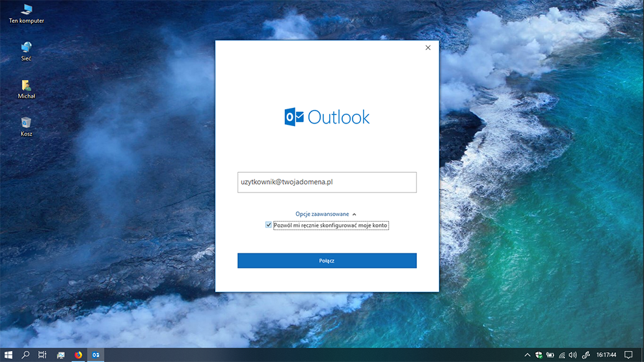Screen dimensions: 644x362
Task: Select the Kosz recycle bin icon
Action: pos(26,124)
